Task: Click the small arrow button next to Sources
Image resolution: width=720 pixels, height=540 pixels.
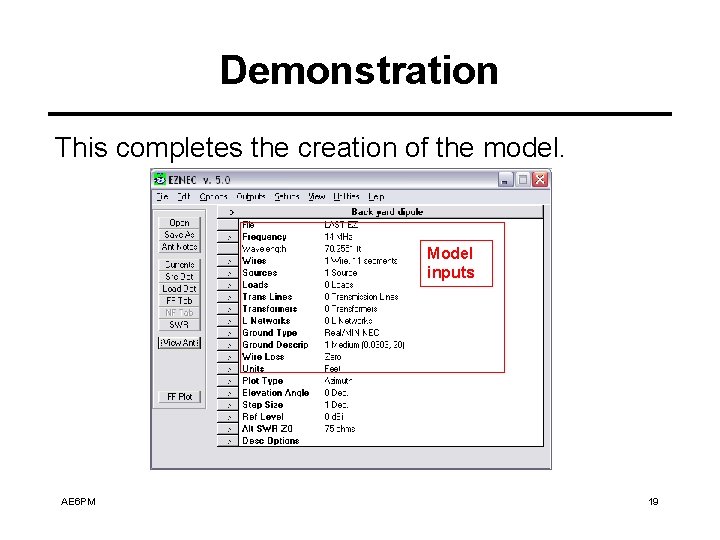Action: point(228,273)
